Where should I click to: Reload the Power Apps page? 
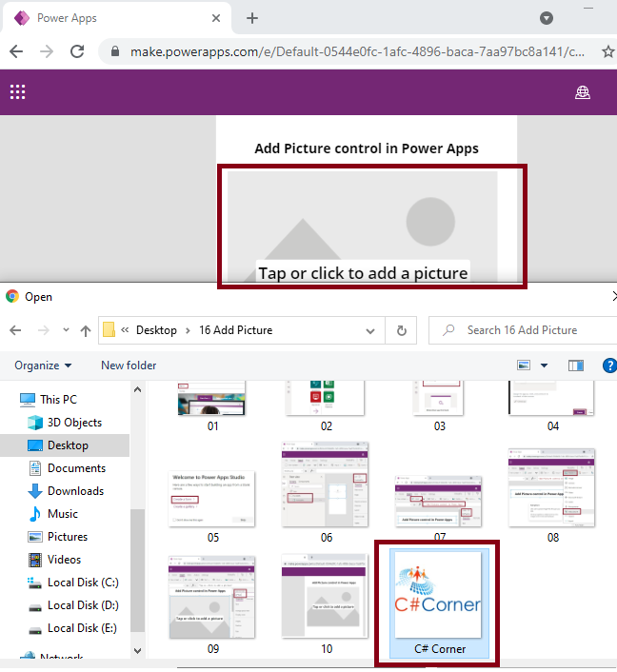(x=77, y=51)
